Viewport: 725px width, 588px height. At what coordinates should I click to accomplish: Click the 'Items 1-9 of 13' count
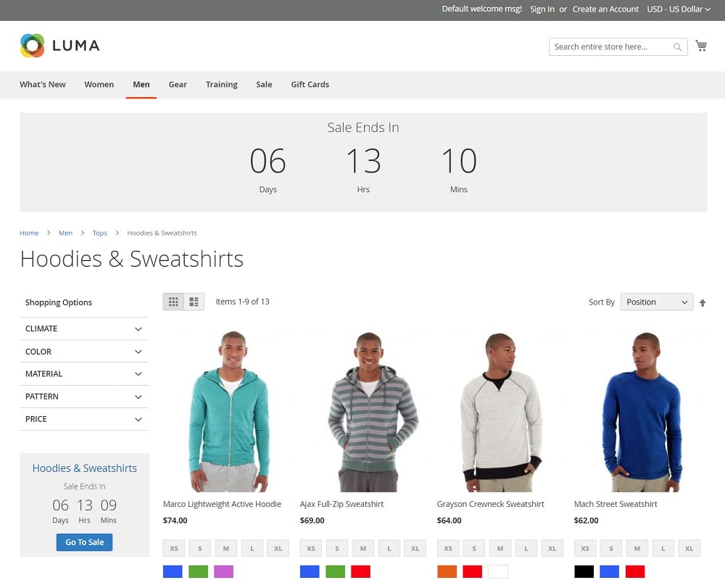tap(242, 302)
